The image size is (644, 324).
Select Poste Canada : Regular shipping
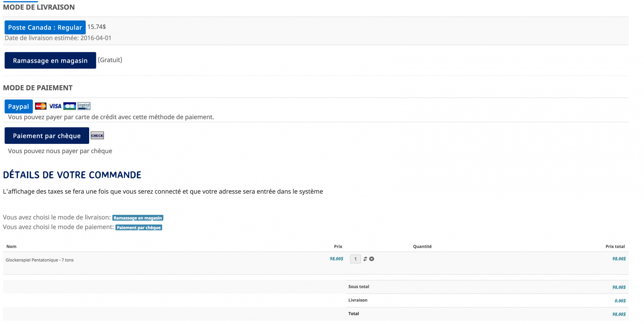45,27
